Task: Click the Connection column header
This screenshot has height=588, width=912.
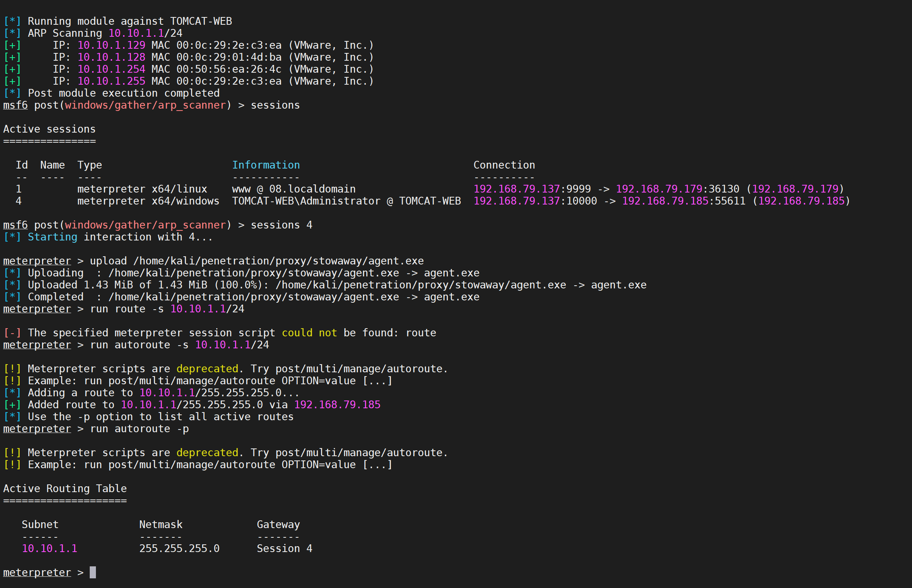Action: (x=504, y=165)
